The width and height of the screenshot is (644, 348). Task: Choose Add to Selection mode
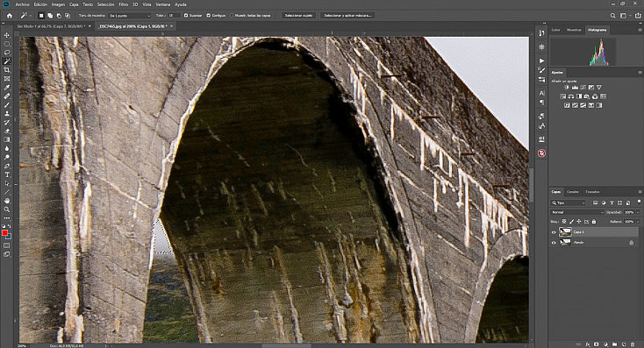click(x=50, y=16)
